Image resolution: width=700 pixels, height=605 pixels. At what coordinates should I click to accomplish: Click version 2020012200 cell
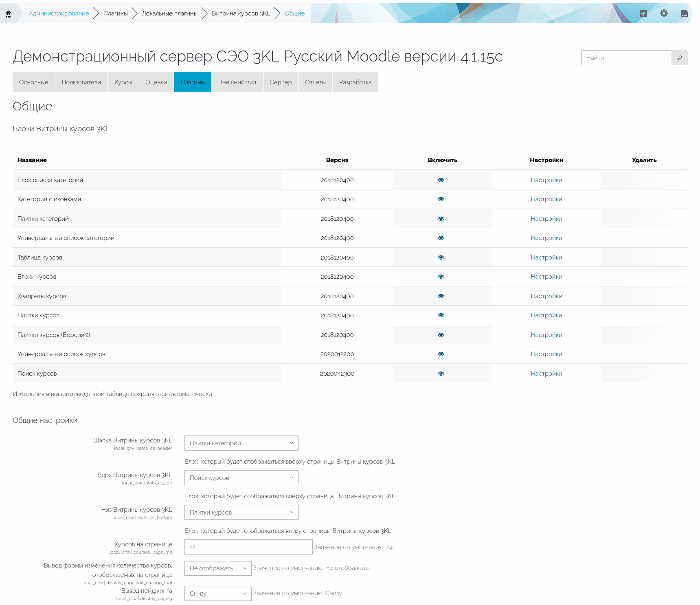pos(337,354)
